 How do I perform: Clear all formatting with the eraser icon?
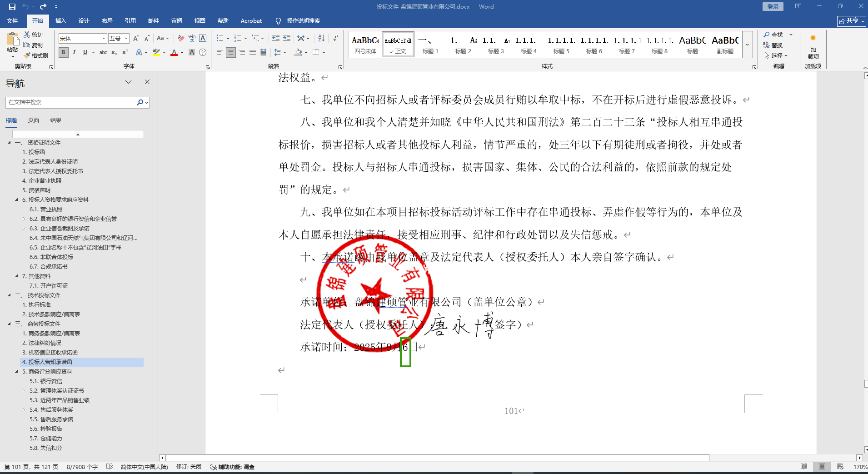181,39
